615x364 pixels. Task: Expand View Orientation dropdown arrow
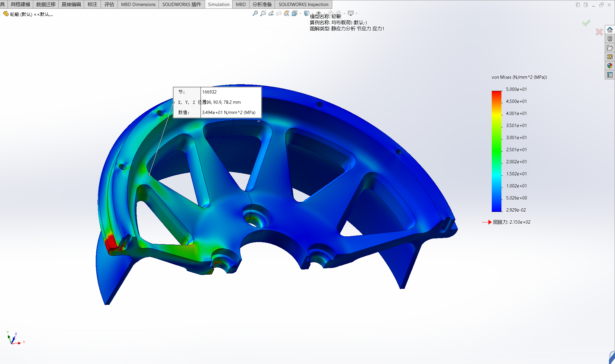[300, 13]
